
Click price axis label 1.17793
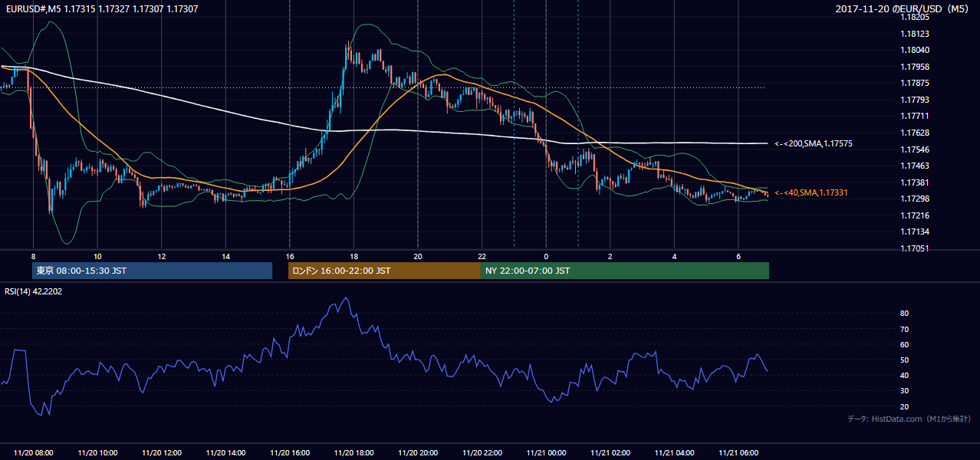tap(914, 100)
